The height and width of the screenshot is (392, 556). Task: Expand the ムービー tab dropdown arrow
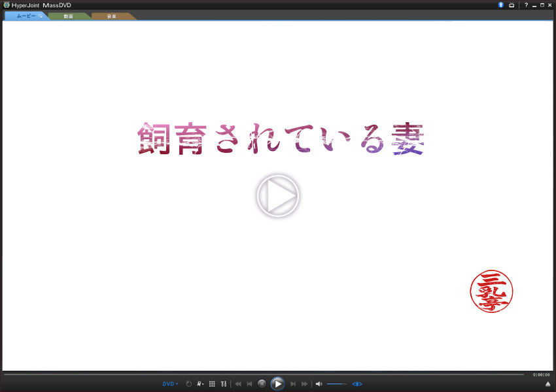(x=41, y=16)
